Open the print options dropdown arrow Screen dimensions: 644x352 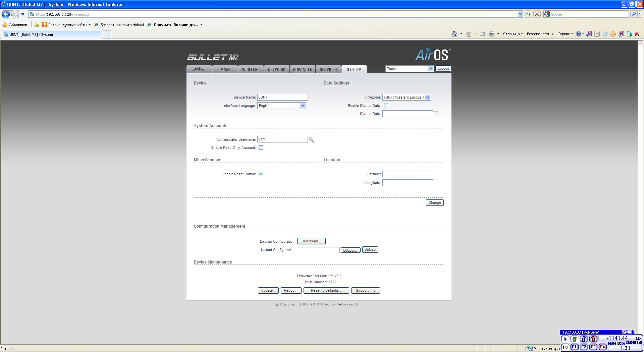(498, 34)
